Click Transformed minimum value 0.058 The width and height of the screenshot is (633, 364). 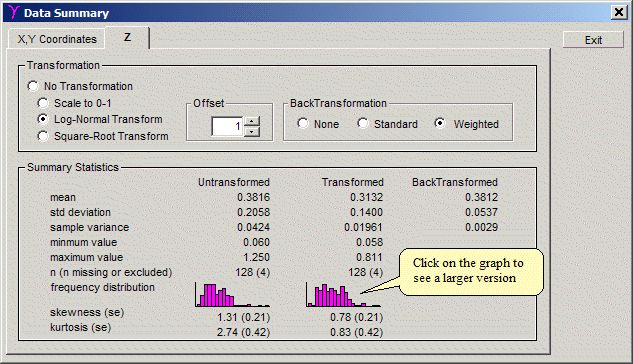tap(369, 242)
